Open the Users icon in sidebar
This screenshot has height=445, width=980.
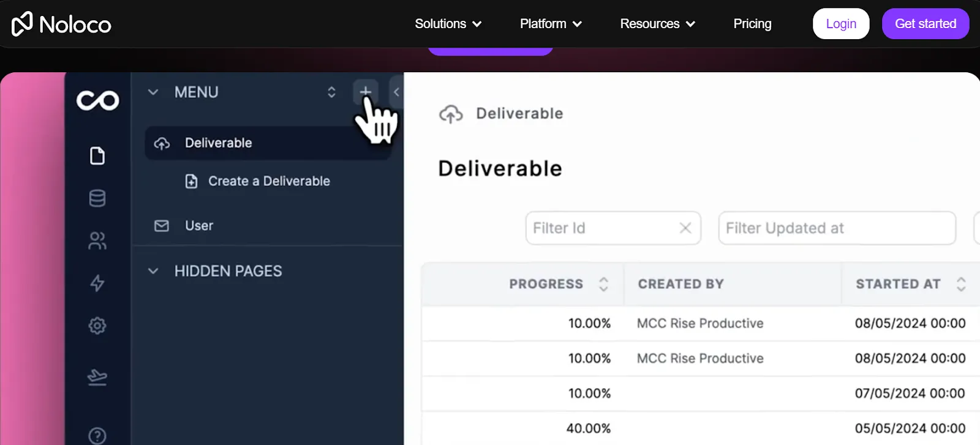(97, 241)
